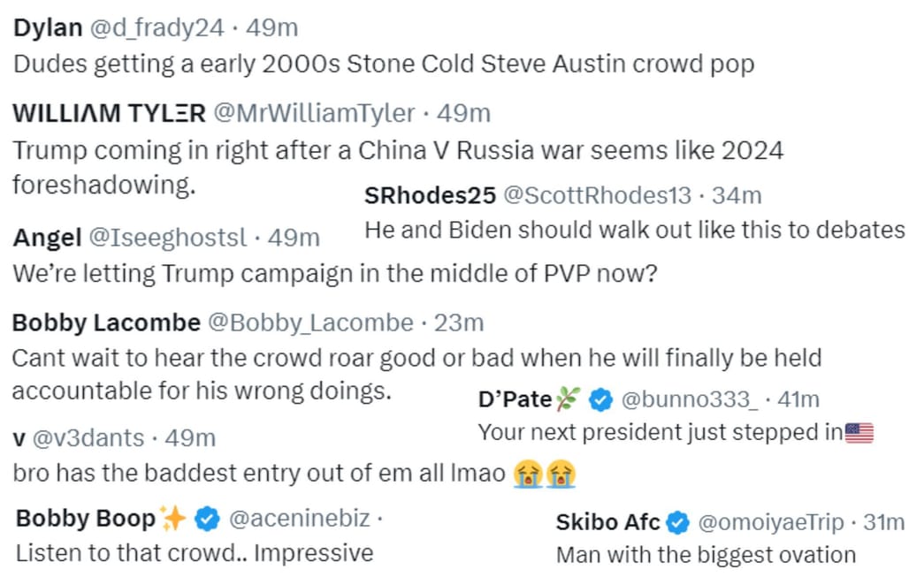
Task: Click the @ScottRhodes13 username handle
Action: 598,195
